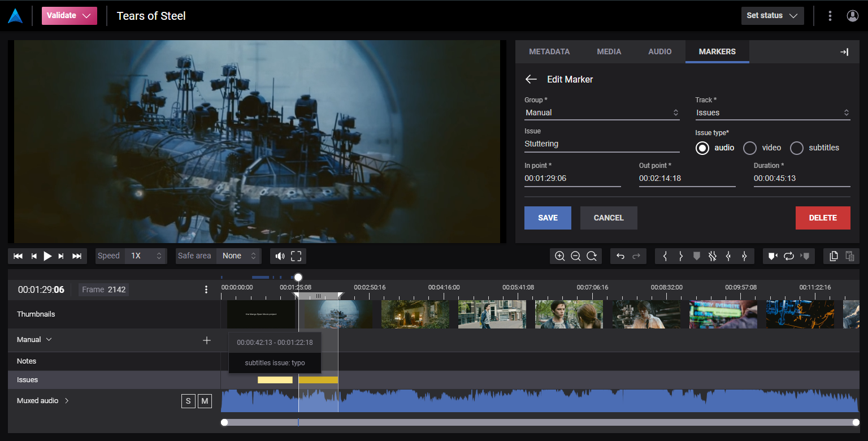
Task: Click the Accurate Player logo icon
Action: (15, 16)
